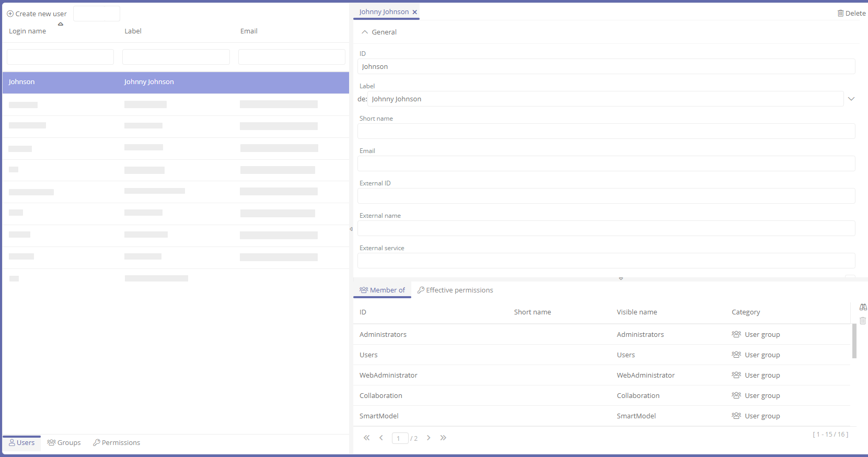Go to previous membership page
Viewport: 868px width, 457px height.
(381, 438)
